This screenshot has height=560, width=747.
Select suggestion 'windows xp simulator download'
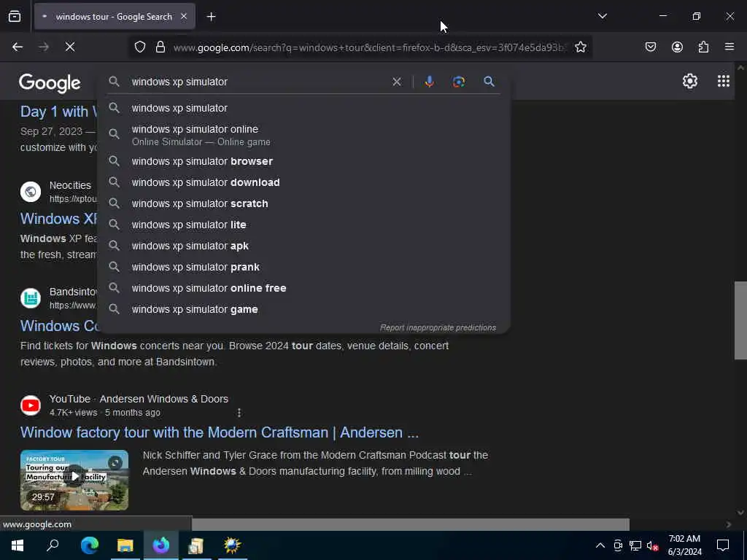click(303, 182)
